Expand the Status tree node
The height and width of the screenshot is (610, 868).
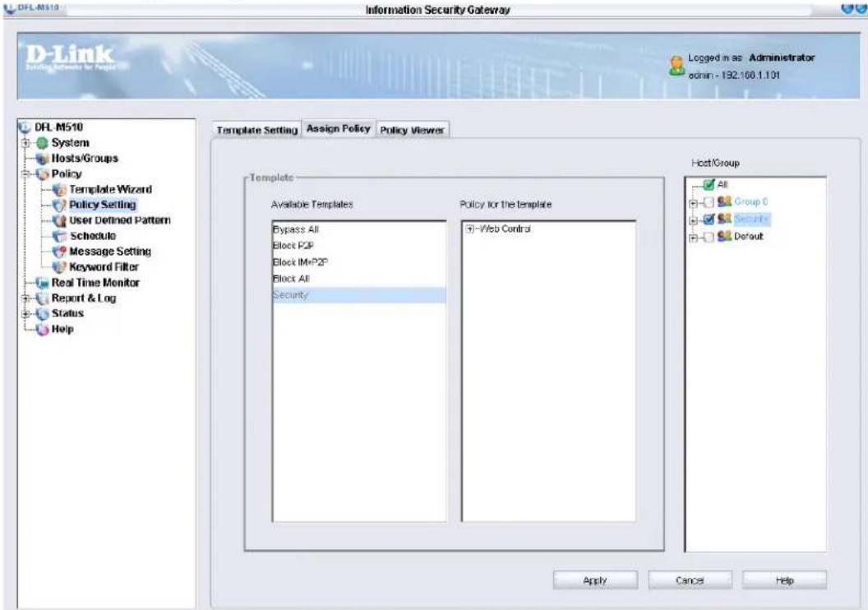click(x=25, y=314)
